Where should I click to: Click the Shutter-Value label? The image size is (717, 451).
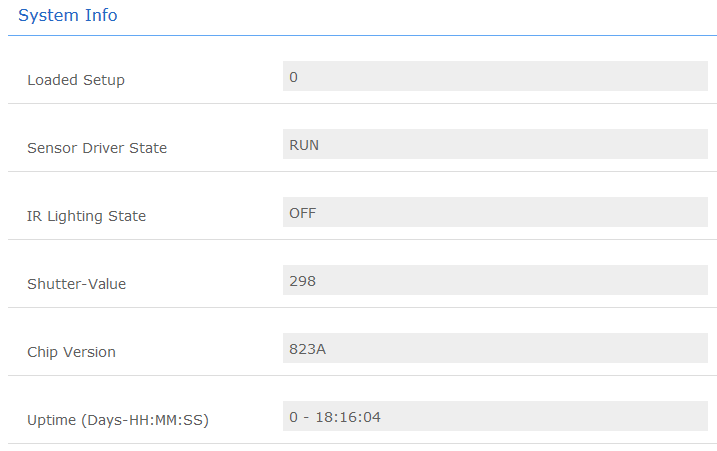tap(77, 284)
